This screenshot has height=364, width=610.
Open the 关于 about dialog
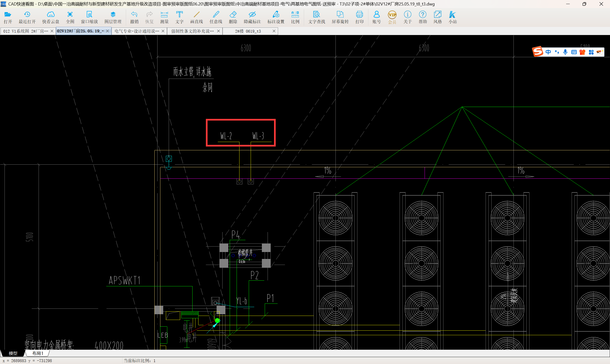pyautogui.click(x=407, y=17)
